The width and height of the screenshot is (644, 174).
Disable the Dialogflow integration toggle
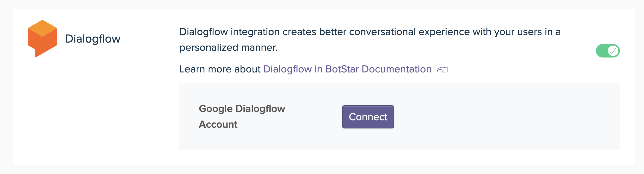[x=607, y=51]
